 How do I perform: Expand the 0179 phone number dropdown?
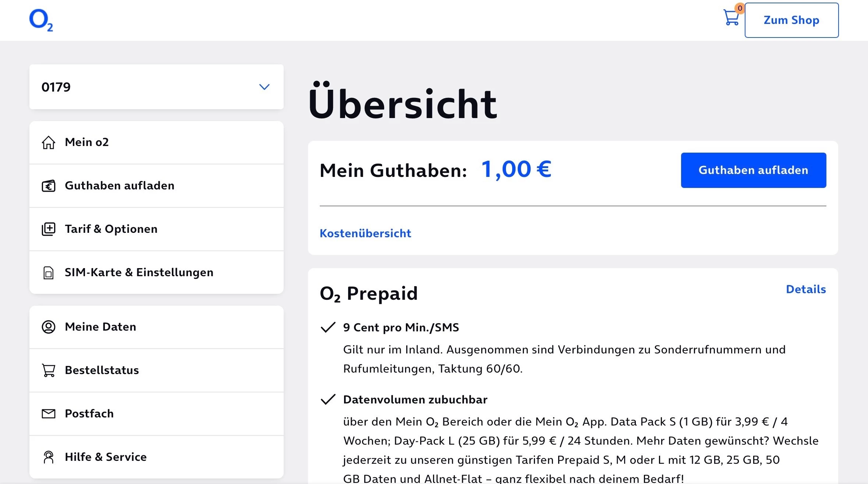click(x=156, y=87)
